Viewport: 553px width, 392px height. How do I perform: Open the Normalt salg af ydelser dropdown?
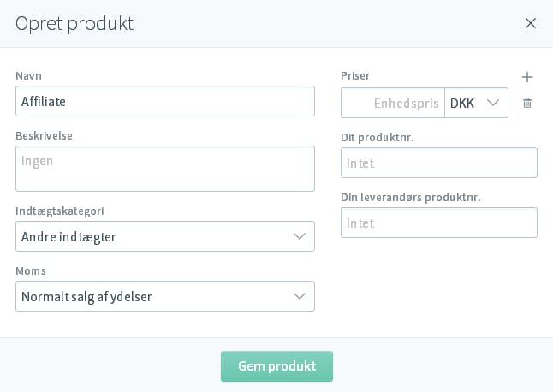(x=165, y=296)
